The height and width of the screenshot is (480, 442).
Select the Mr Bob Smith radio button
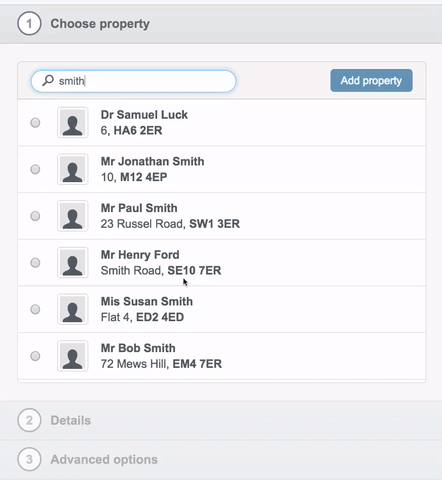[x=35, y=356]
